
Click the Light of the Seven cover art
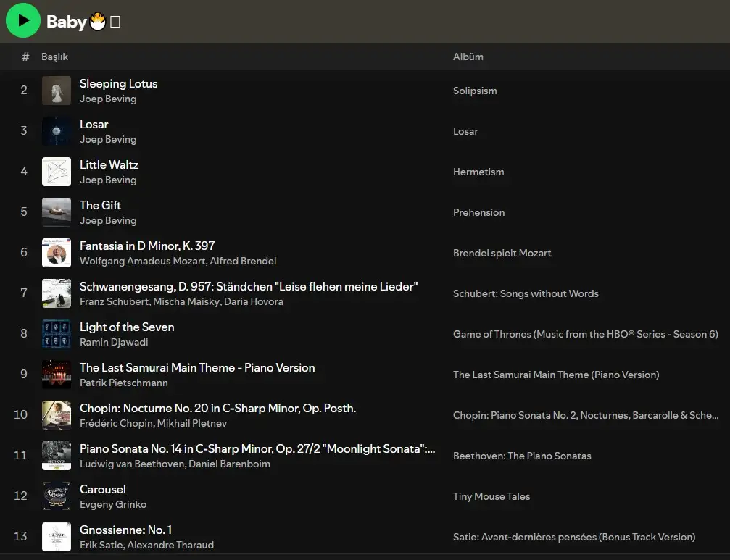[x=57, y=334]
